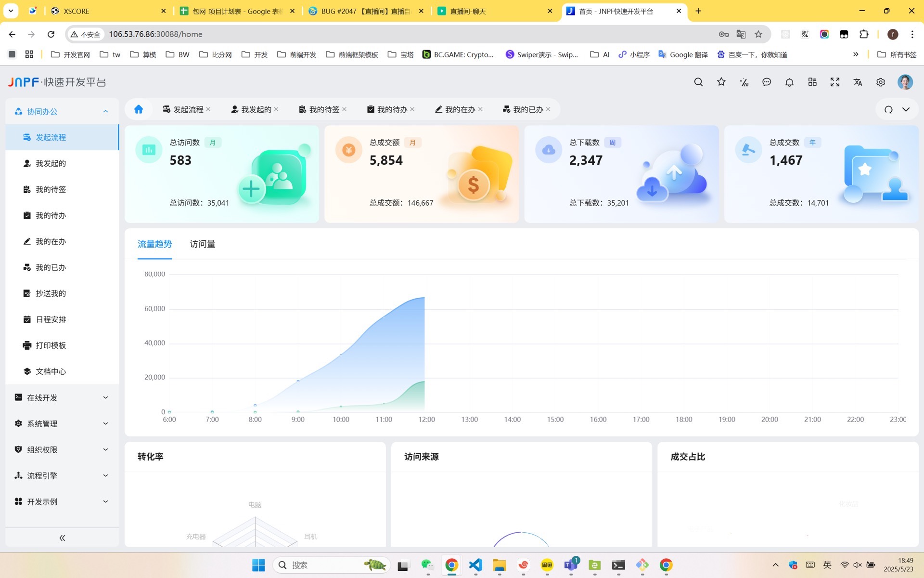Open 打印模板 in the sidebar

[x=51, y=345]
